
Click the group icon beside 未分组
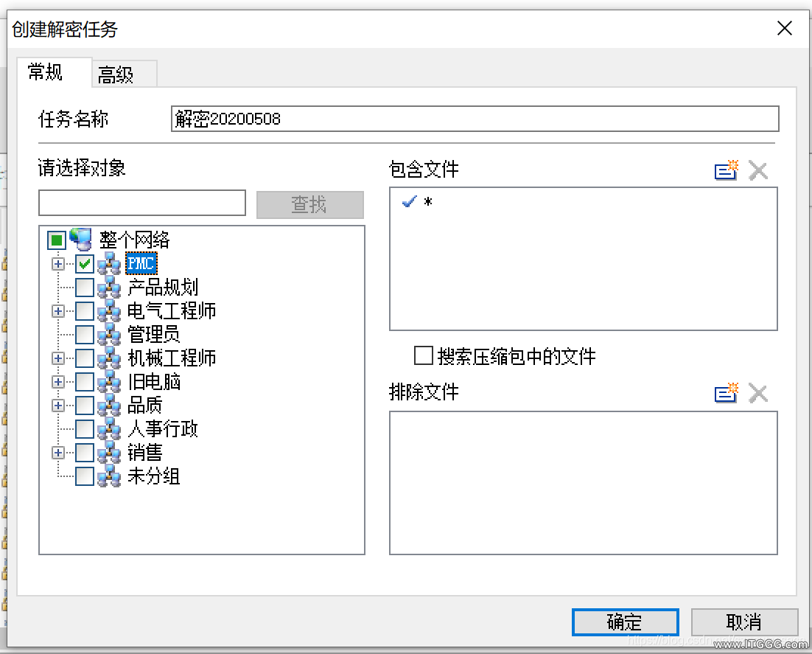click(109, 476)
